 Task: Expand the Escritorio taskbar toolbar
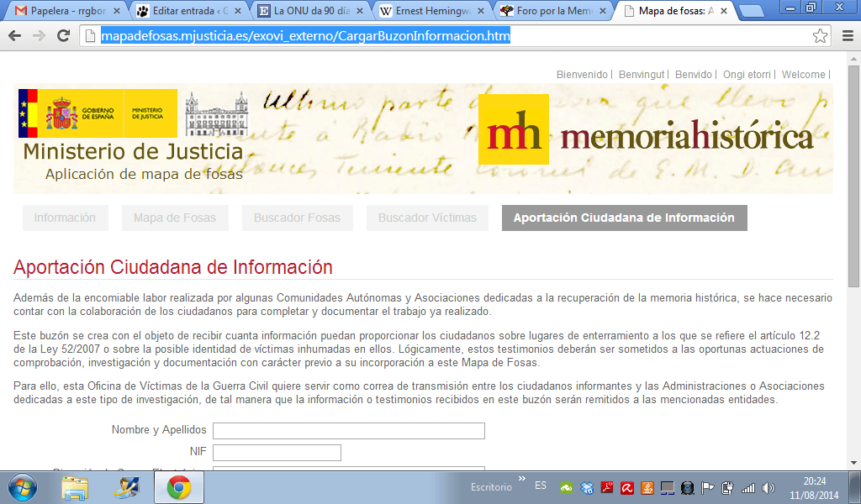coord(523,479)
